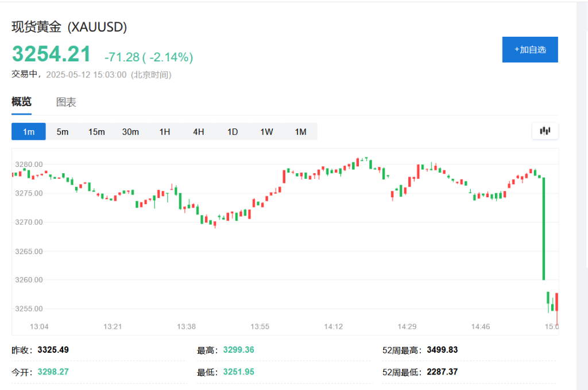
Task: Select the 4H timeframe
Action: [198, 131]
